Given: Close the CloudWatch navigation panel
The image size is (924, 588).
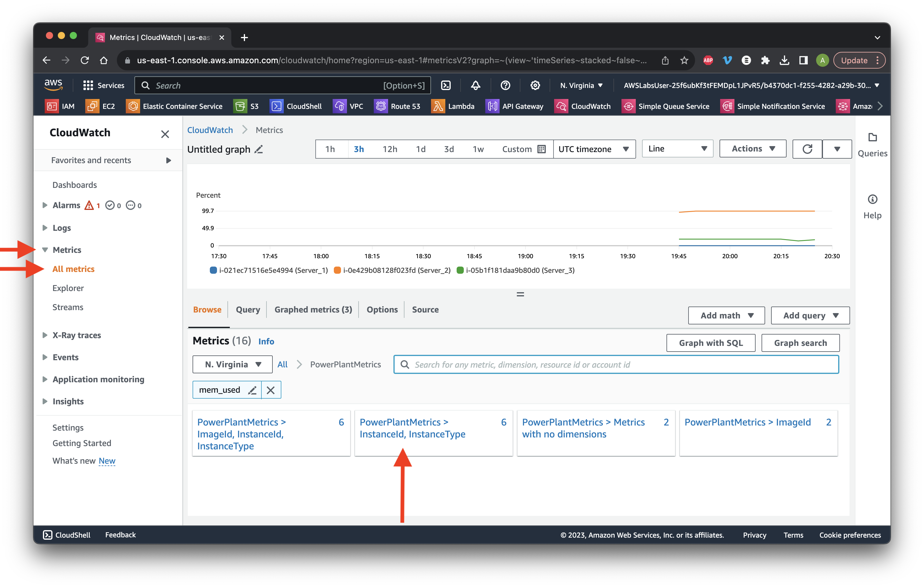Looking at the screenshot, I should (x=165, y=134).
